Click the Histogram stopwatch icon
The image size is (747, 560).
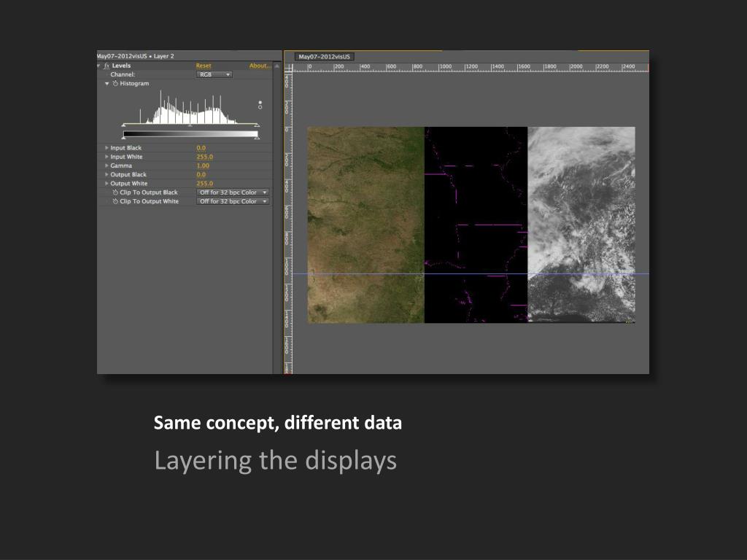click(115, 84)
